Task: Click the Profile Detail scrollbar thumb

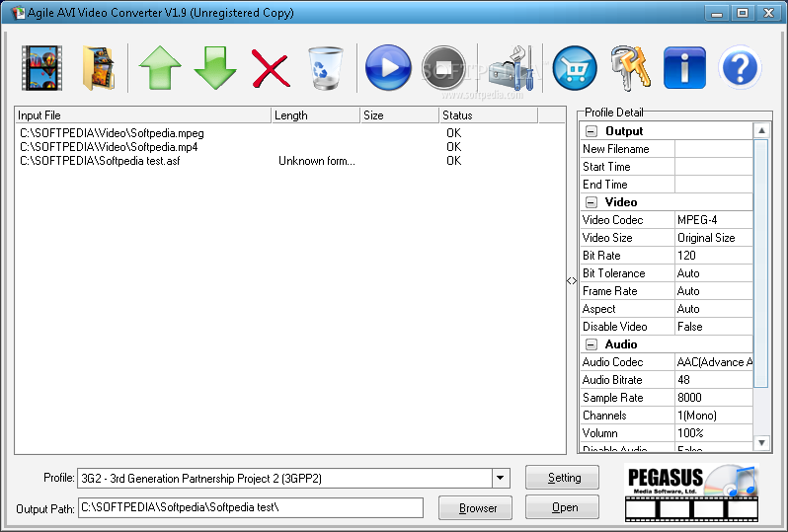Action: click(x=761, y=264)
